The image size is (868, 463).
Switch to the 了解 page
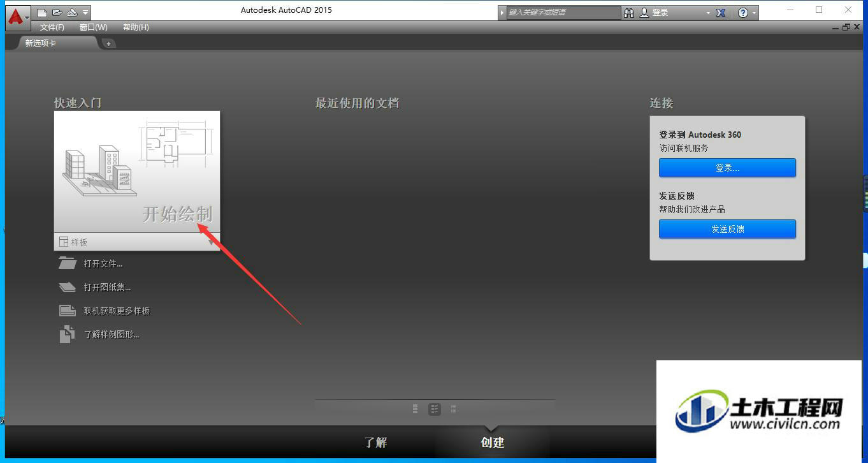click(x=375, y=442)
